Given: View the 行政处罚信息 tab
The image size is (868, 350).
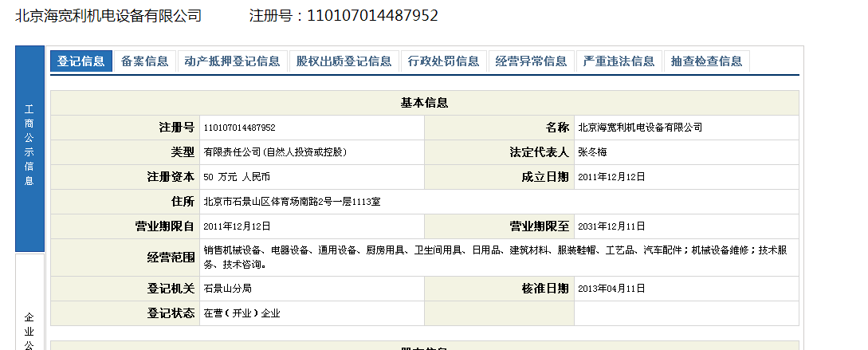Looking at the screenshot, I should click(x=443, y=61).
